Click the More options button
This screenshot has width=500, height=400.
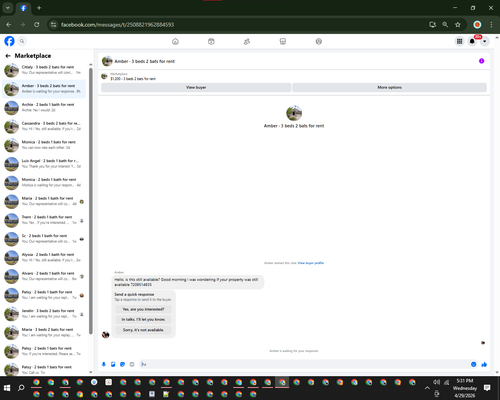coord(389,87)
